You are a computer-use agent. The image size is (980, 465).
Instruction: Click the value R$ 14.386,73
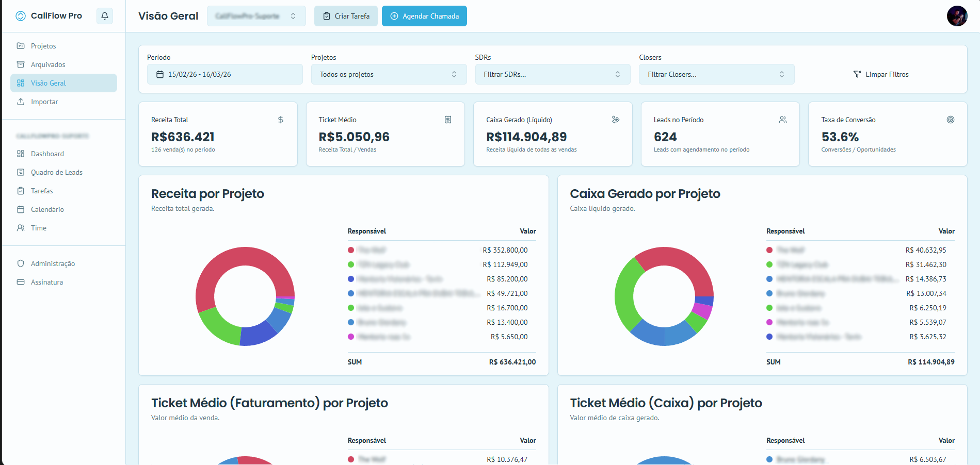point(926,279)
